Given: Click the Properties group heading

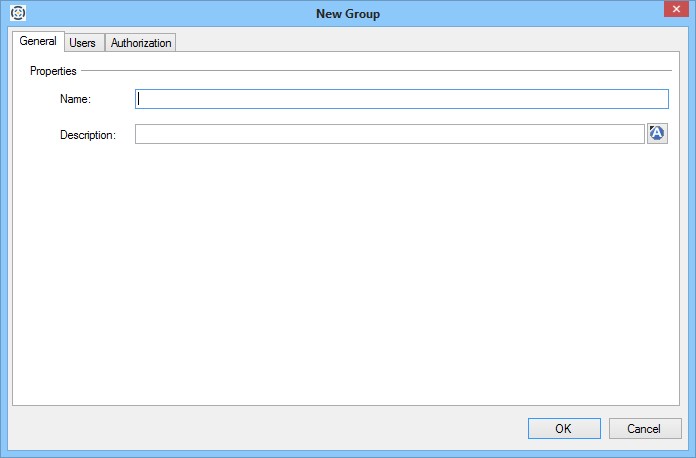Looking at the screenshot, I should pyautogui.click(x=53, y=71).
